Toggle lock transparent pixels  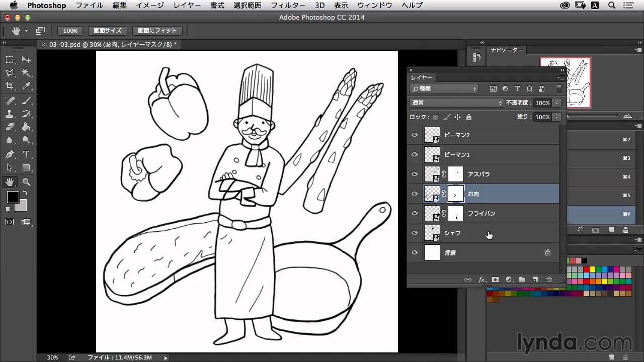click(x=436, y=117)
